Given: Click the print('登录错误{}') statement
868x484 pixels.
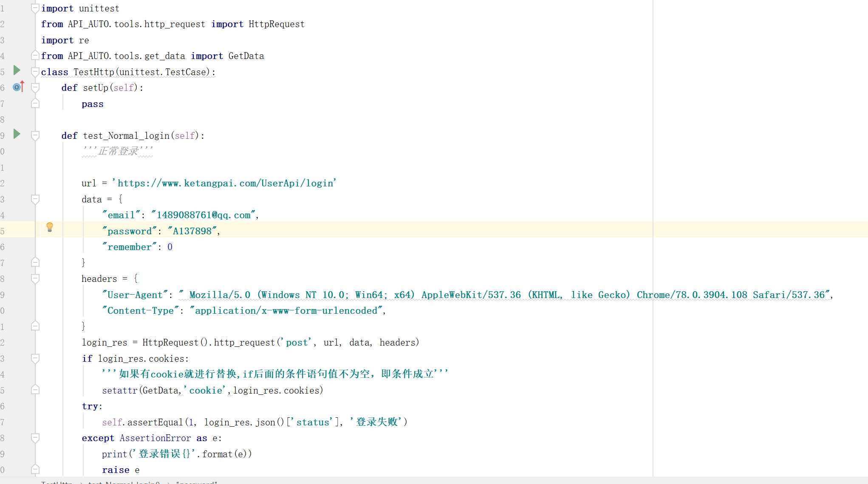Looking at the screenshot, I should point(177,454).
